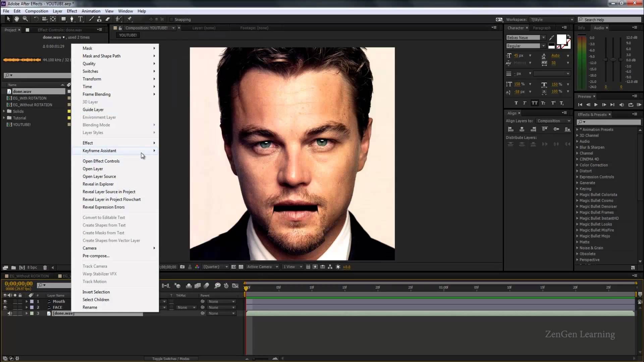Select the Clone Stamp tool

(99, 19)
